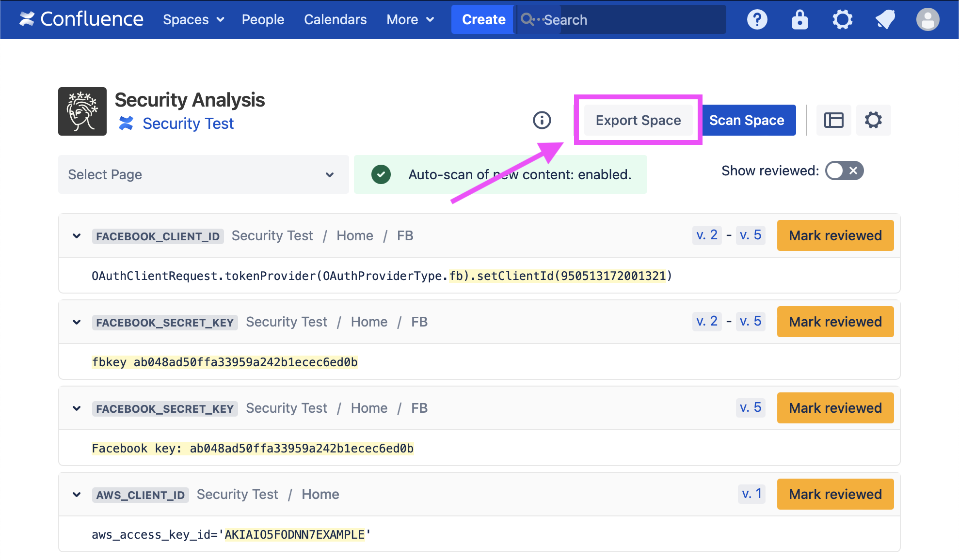Switch to table view icon
This screenshot has height=560, width=959.
[833, 120]
